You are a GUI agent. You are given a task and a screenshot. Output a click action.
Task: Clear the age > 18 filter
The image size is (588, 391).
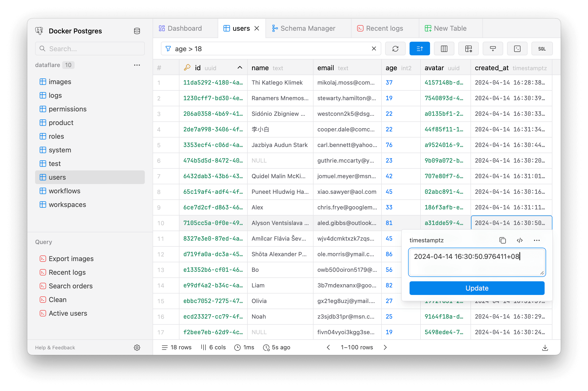click(x=373, y=49)
